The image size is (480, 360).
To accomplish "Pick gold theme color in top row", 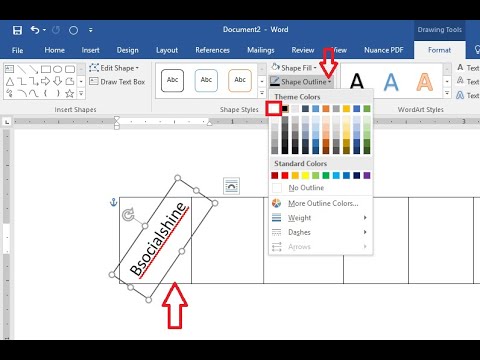I will pos(346,109).
